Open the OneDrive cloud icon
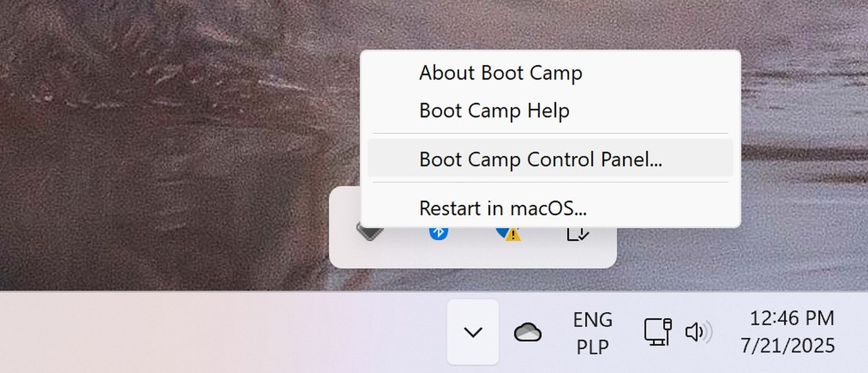The height and width of the screenshot is (373, 868). 528,333
